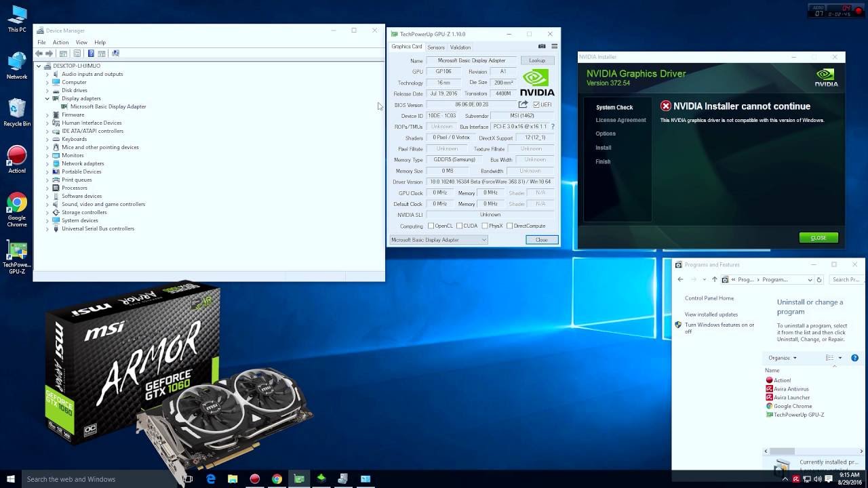The width and height of the screenshot is (868, 488).
Task: Collapse the DESKTOP-LHJIMUO root node
Action: pos(39,66)
